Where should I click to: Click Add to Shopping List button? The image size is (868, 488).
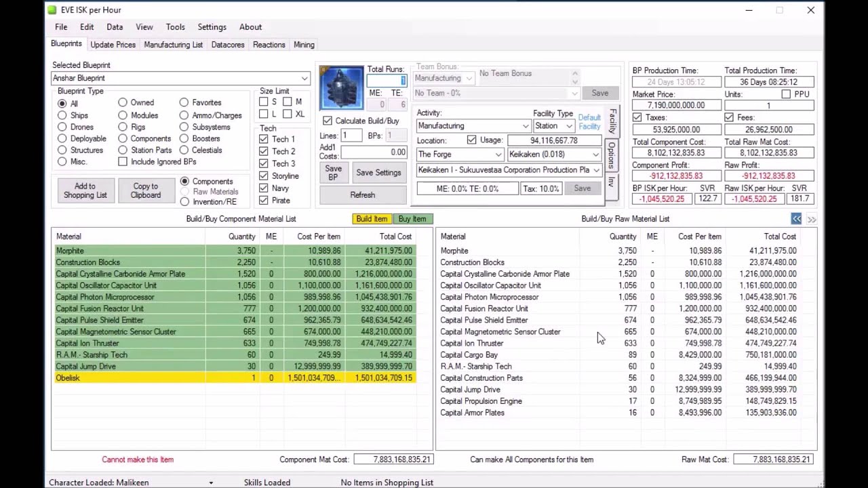(85, 190)
